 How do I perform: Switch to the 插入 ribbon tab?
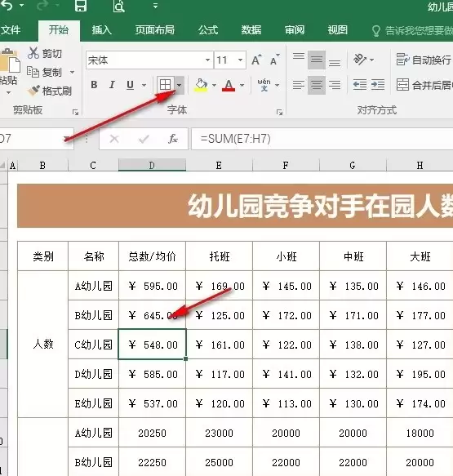(x=102, y=29)
